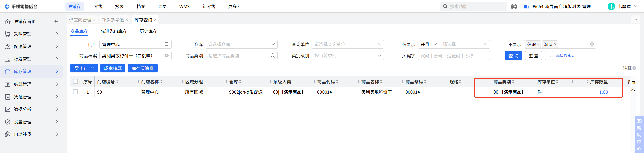Open the column settings icon on table right
This screenshot has width=644, height=153.
coord(633,83)
